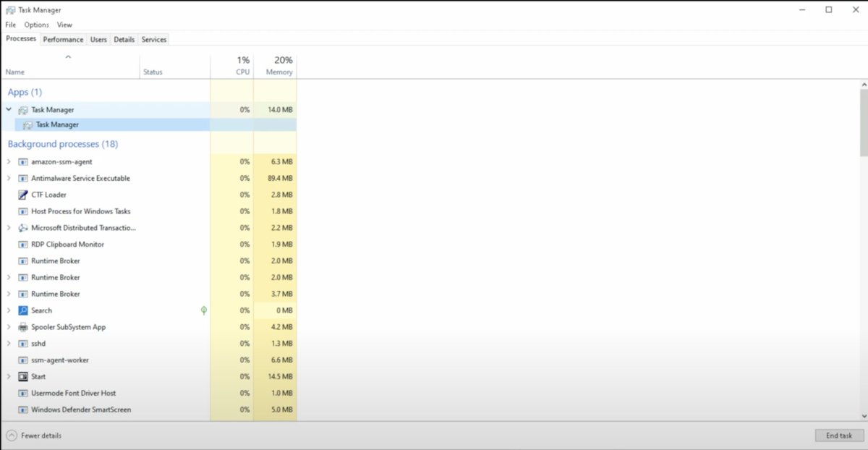Click the End task button
Image resolution: width=868 pixels, height=450 pixels.
point(838,436)
